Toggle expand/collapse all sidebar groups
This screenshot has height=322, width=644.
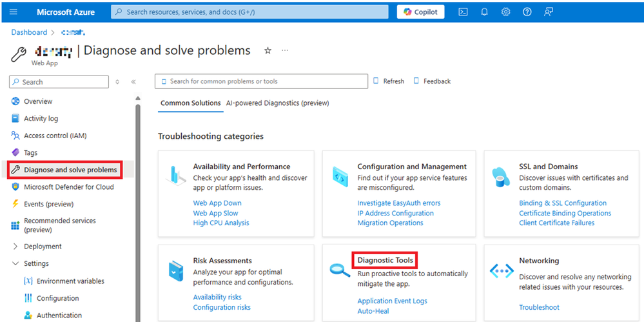(x=117, y=82)
